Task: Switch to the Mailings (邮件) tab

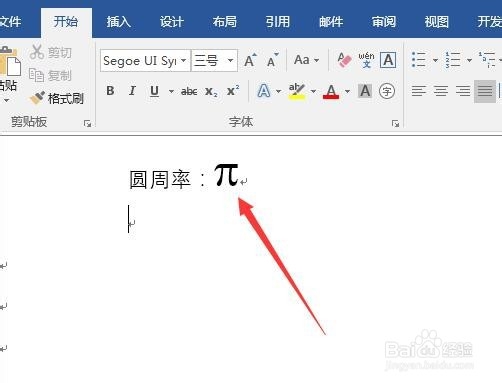Action: [x=331, y=22]
